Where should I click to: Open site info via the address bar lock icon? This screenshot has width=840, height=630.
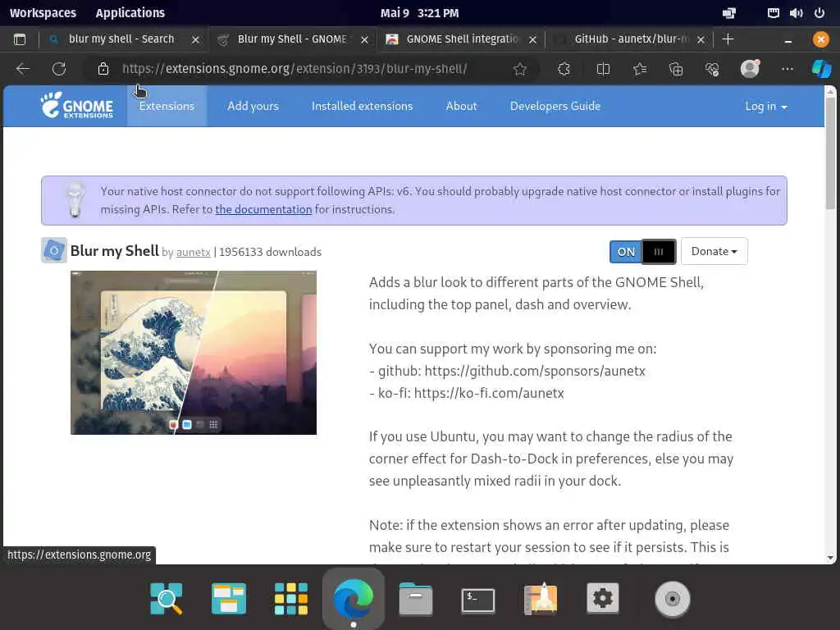pyautogui.click(x=103, y=69)
